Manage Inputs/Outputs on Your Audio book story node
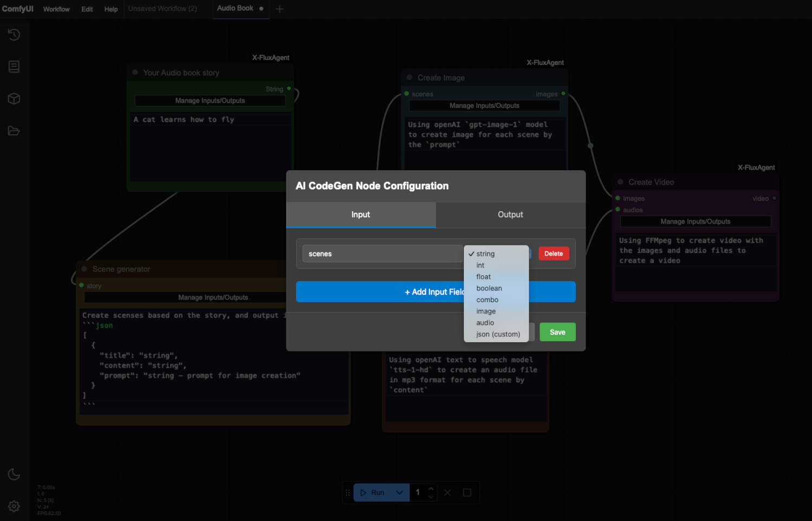 [x=210, y=101]
